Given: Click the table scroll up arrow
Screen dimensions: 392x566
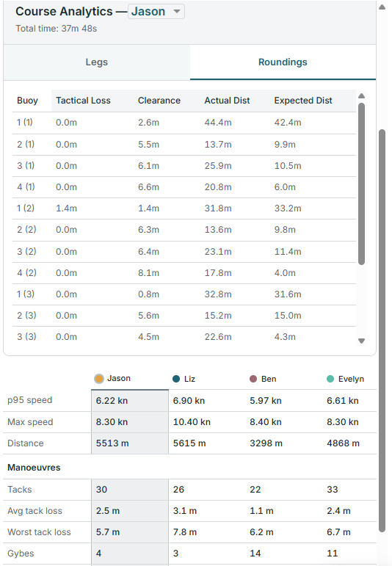Looking at the screenshot, I should coord(362,96).
